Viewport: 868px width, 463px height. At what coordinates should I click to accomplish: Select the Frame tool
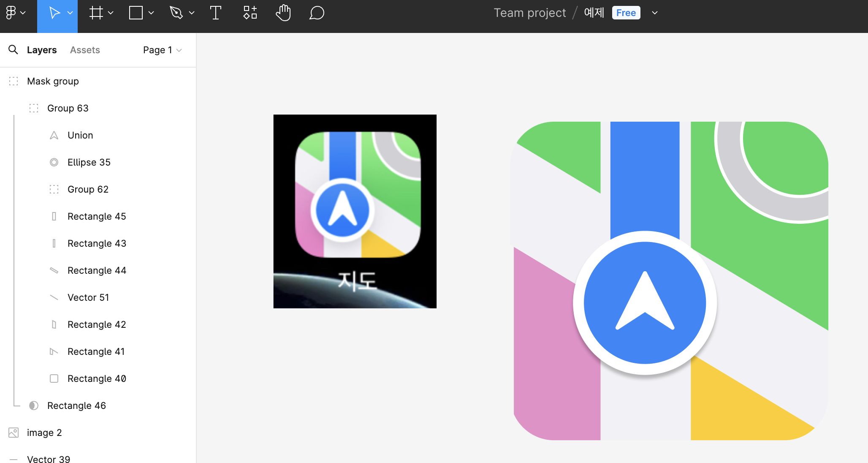(96, 13)
